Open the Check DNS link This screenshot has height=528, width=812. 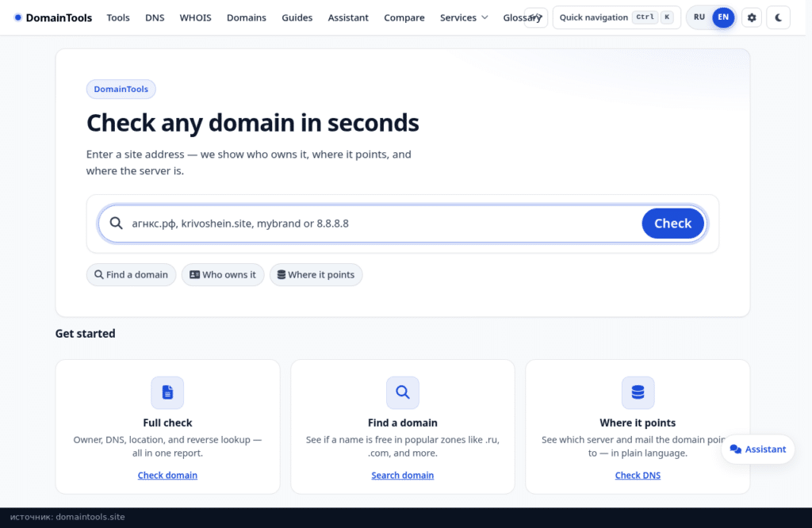[638, 475]
